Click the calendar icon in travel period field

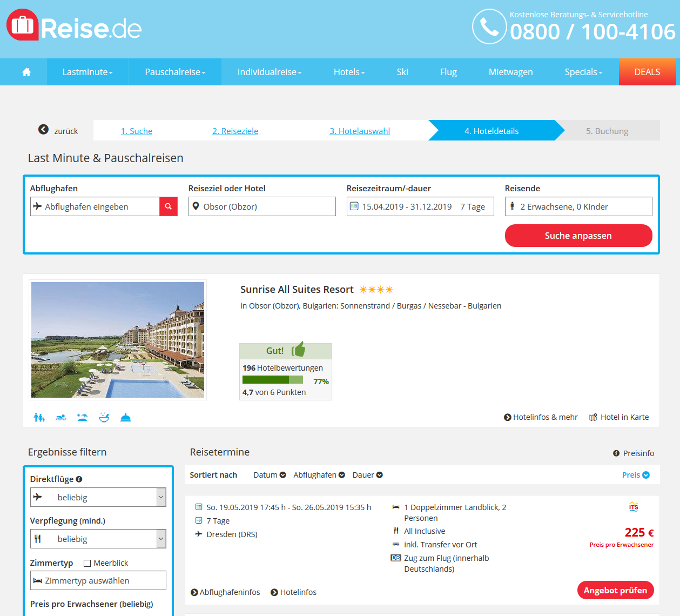coord(354,206)
